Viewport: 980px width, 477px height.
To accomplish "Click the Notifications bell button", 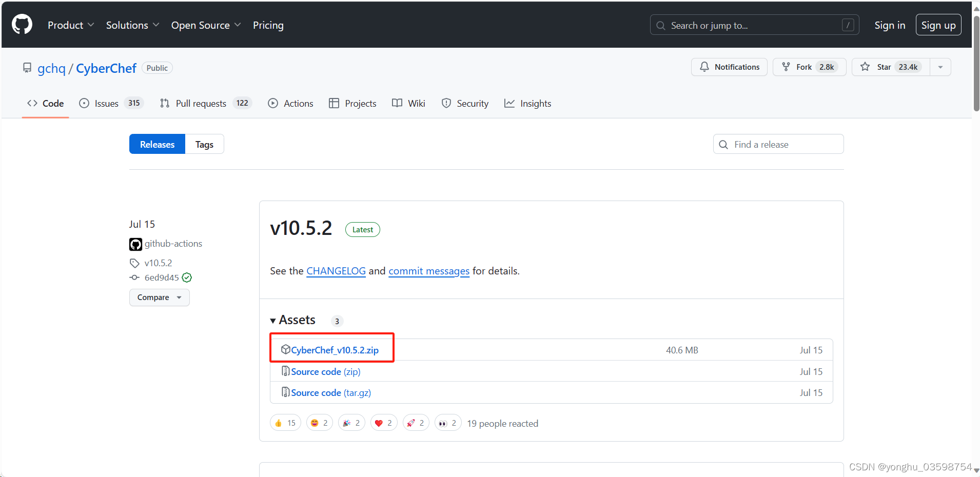I will [729, 67].
